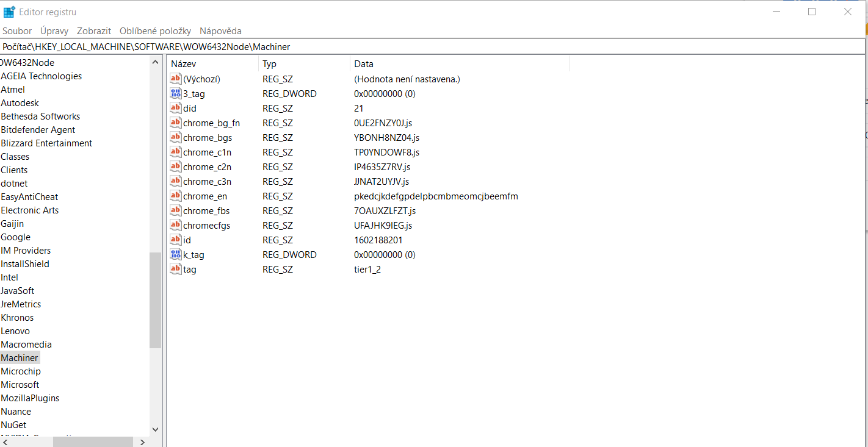Click the tree pane scroll-down arrow

pyautogui.click(x=155, y=430)
